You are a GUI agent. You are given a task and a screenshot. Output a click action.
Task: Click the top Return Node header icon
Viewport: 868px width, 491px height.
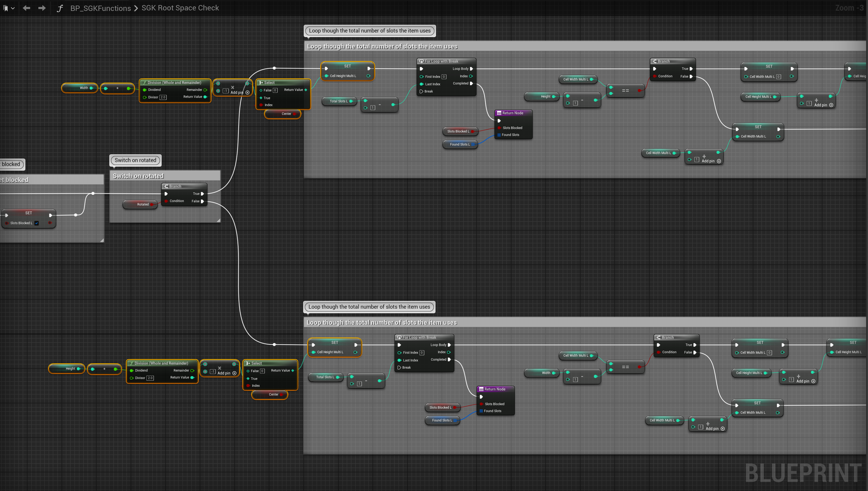[499, 113]
